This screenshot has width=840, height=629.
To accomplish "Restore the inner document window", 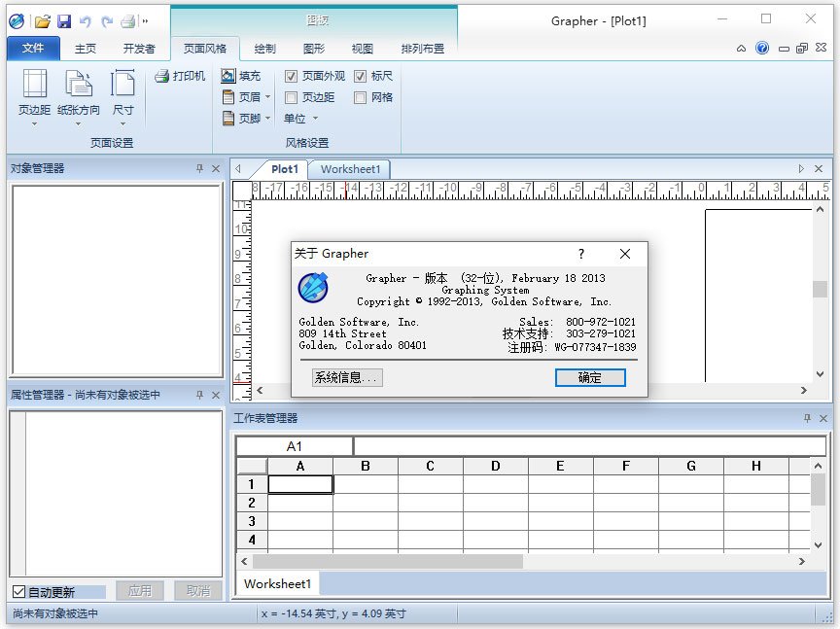I will (802, 49).
